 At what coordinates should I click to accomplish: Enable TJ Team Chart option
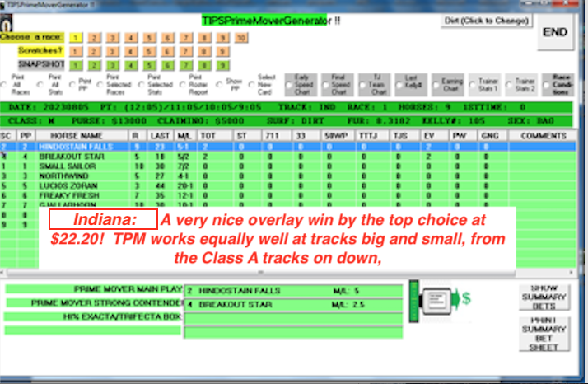(374, 85)
